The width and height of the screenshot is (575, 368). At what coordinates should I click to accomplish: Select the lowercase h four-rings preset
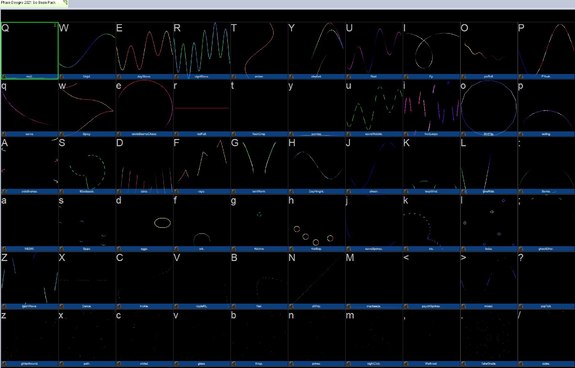tap(316, 221)
